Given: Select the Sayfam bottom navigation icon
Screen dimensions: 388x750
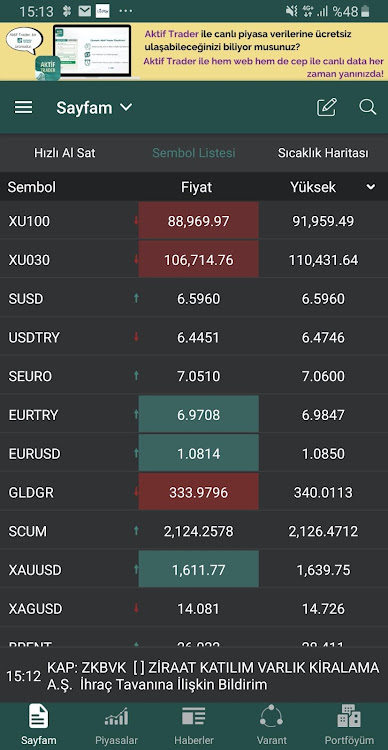Looking at the screenshot, I should [x=39, y=716].
